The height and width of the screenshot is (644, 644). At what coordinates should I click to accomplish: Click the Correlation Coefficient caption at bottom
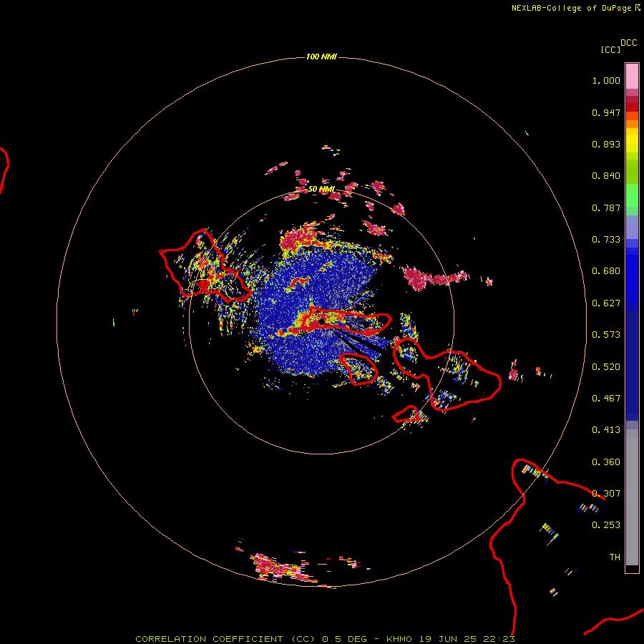(325, 639)
